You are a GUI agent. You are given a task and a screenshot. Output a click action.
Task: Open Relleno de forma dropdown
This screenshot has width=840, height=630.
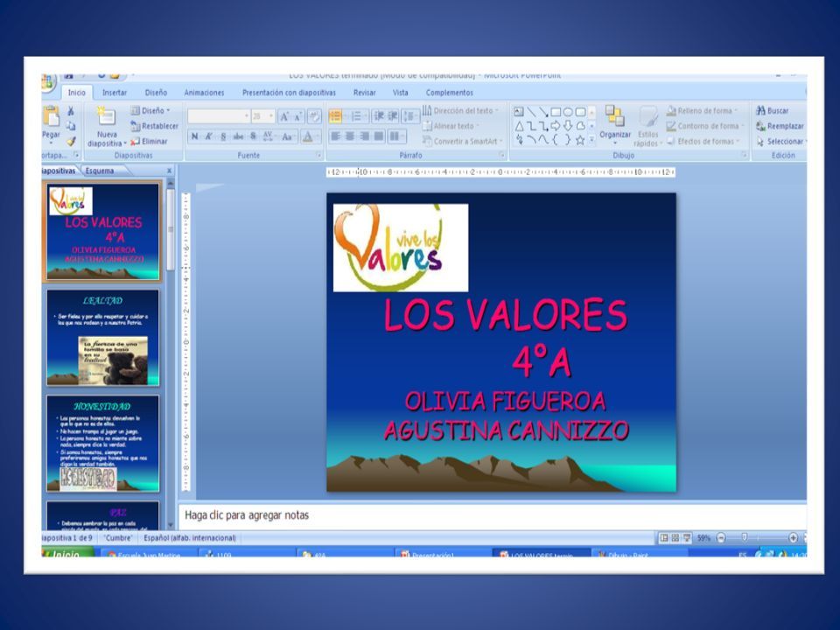coord(702,111)
